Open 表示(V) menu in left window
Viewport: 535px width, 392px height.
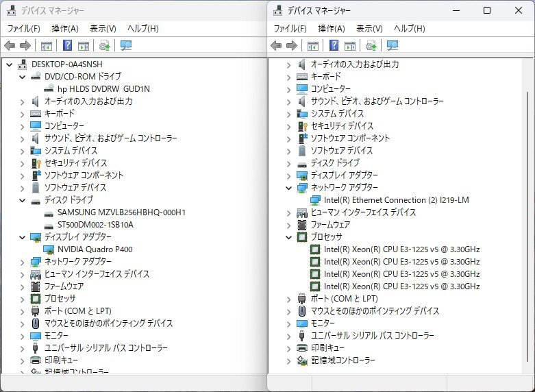[103, 29]
